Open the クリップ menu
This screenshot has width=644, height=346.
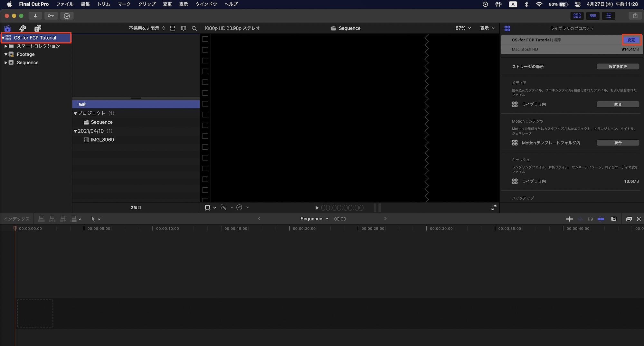[x=147, y=4]
